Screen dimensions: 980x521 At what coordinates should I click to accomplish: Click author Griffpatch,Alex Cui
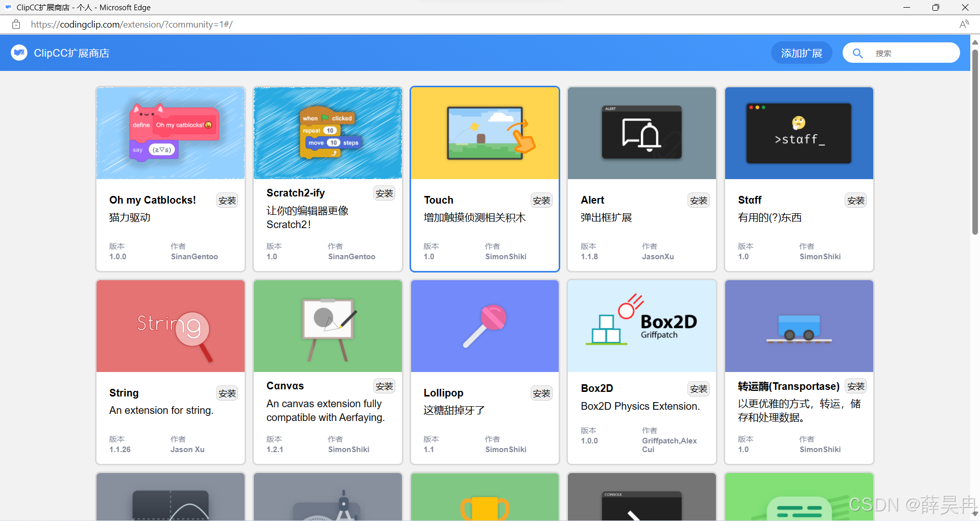[x=669, y=445]
